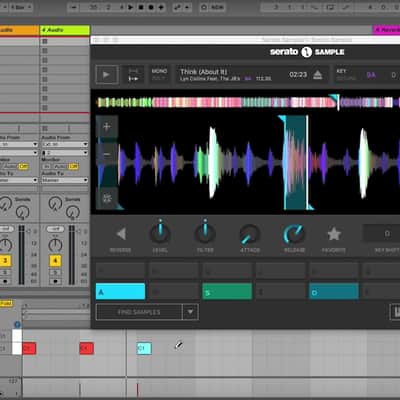Select the cyan A cue pad
The width and height of the screenshot is (400, 400).
pos(120,291)
